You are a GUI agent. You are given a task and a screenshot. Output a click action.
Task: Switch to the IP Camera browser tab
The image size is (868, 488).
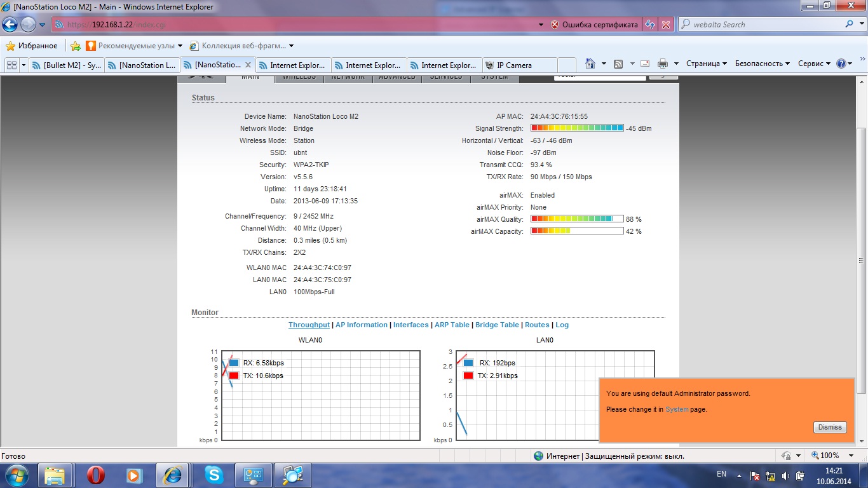coord(520,65)
